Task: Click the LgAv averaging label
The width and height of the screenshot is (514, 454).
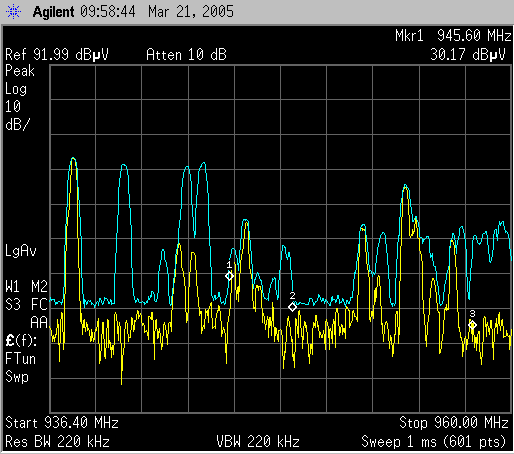Action: pos(21,251)
